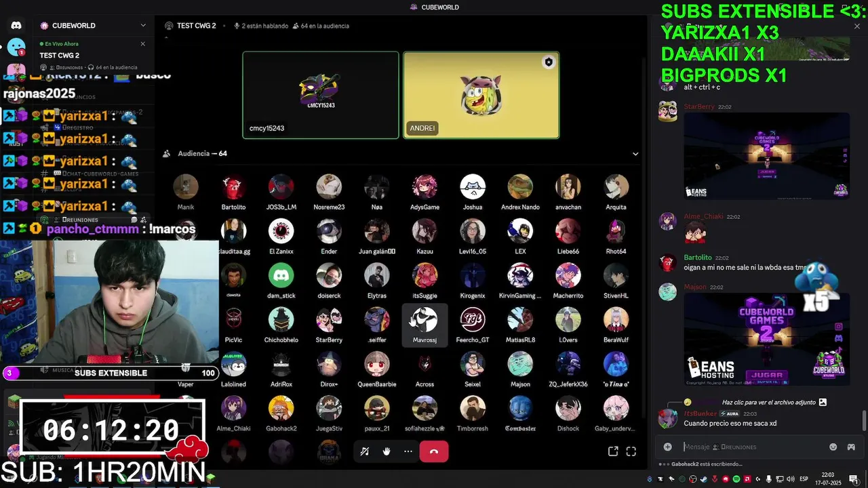This screenshot has height=488, width=868.
Task: Open dam_stick default Discord avatar
Action: pyautogui.click(x=281, y=276)
